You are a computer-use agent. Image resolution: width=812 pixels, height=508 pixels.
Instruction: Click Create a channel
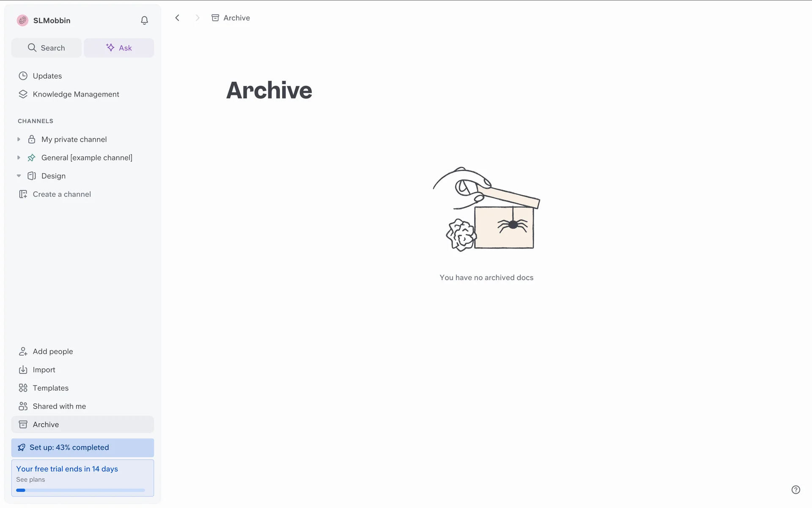click(62, 194)
